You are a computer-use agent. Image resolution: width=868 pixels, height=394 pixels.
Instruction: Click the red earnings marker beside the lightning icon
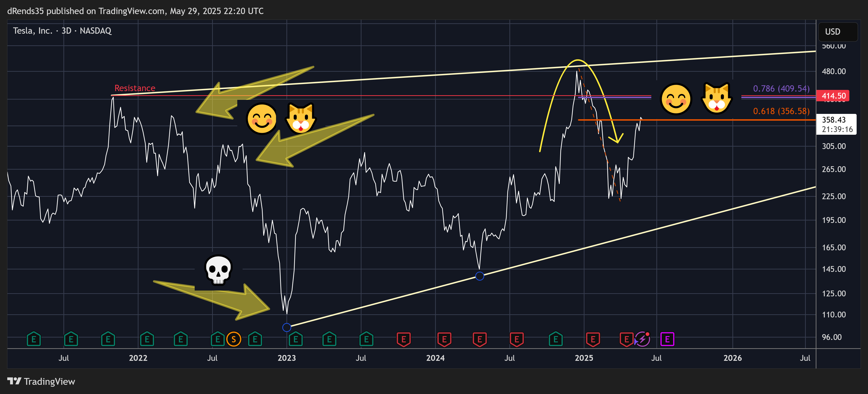(x=626, y=339)
